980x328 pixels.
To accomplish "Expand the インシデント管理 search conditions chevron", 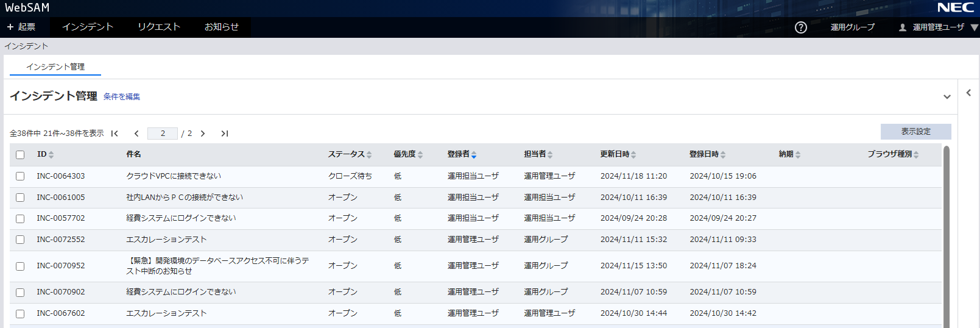I will point(947,97).
